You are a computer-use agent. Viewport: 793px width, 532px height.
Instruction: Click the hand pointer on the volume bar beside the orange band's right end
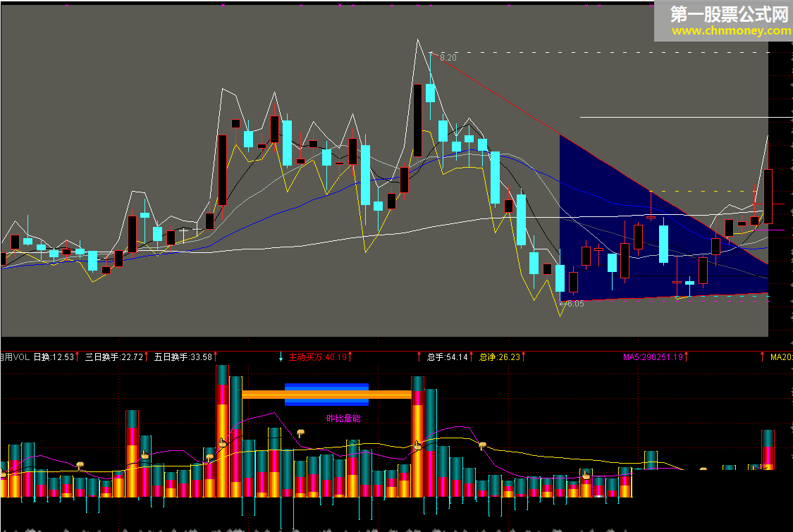click(418, 445)
